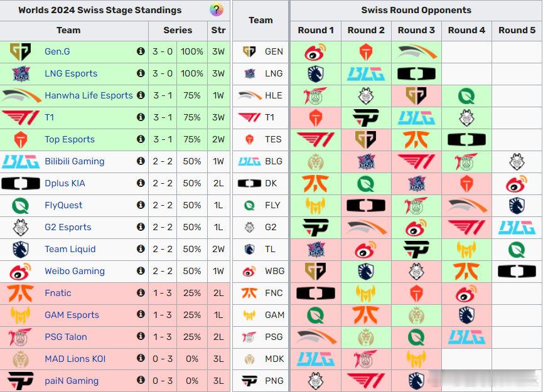The height and width of the screenshot is (392, 543).
Task: Open the LNG Esports team link
Action: pyautogui.click(x=71, y=73)
